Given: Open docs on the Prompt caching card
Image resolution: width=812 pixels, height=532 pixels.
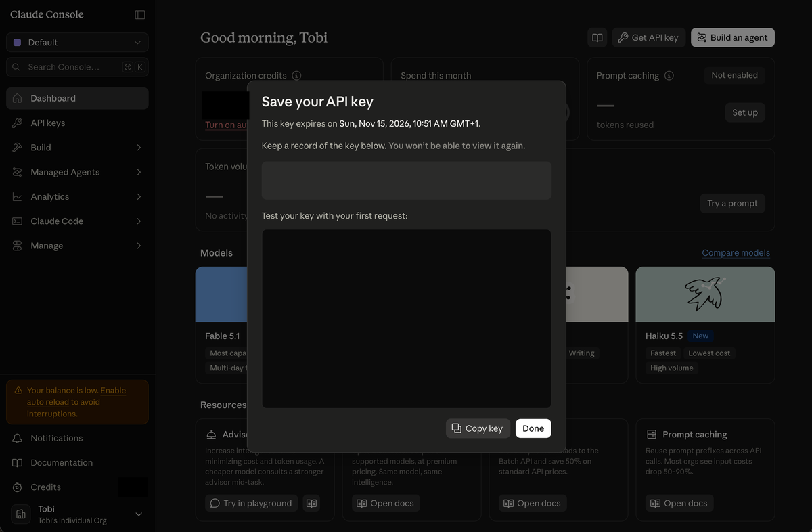Looking at the screenshot, I should tap(679, 503).
